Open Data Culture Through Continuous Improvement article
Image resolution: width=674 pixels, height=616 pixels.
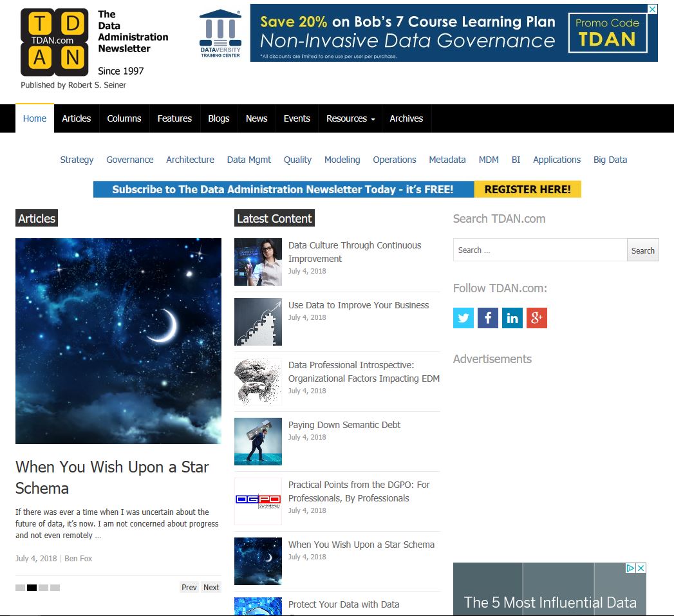[x=355, y=252]
